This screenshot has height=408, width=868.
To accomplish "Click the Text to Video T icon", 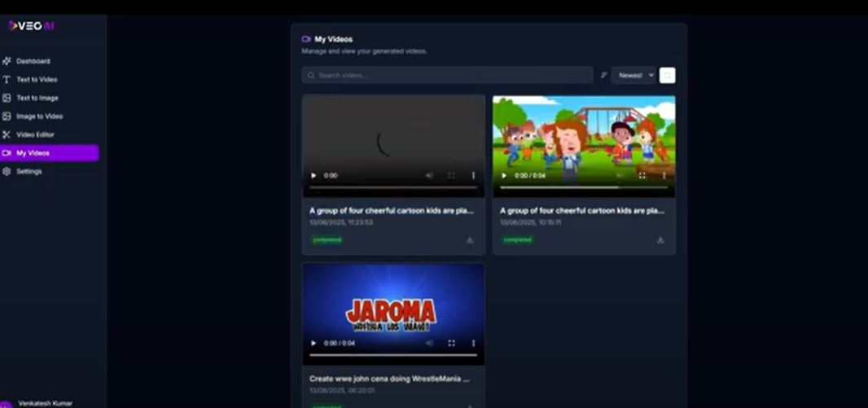I will (x=7, y=80).
